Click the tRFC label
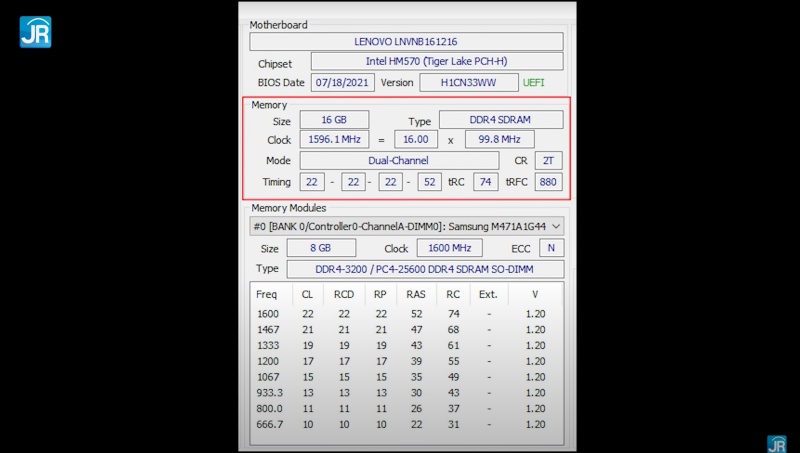Screen dimensions: 800x453 tap(516, 182)
